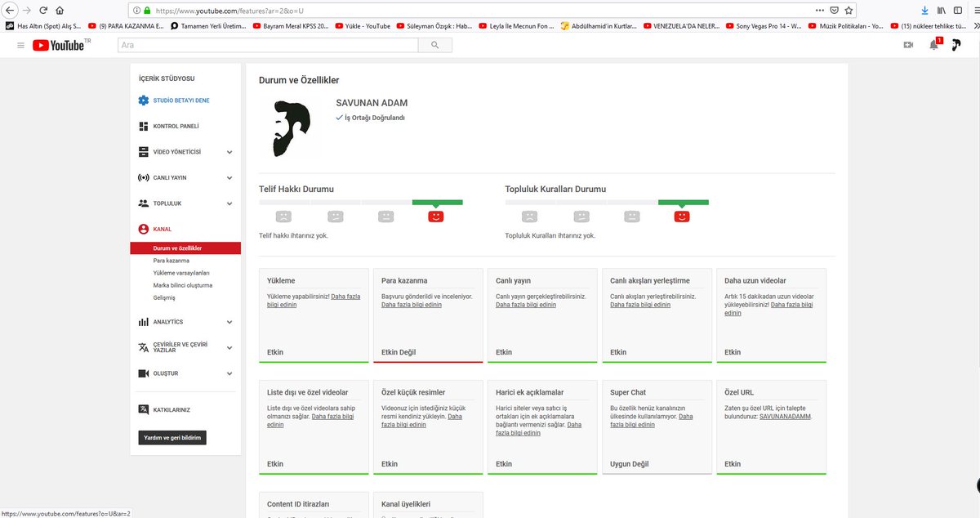Click the Analytics bar chart icon

pos(144,322)
